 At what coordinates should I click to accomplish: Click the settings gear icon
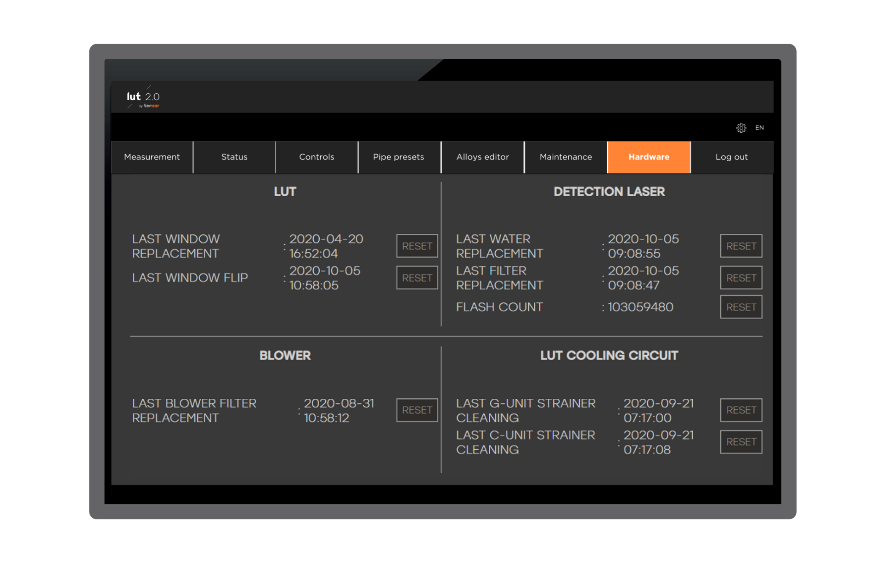click(x=741, y=128)
